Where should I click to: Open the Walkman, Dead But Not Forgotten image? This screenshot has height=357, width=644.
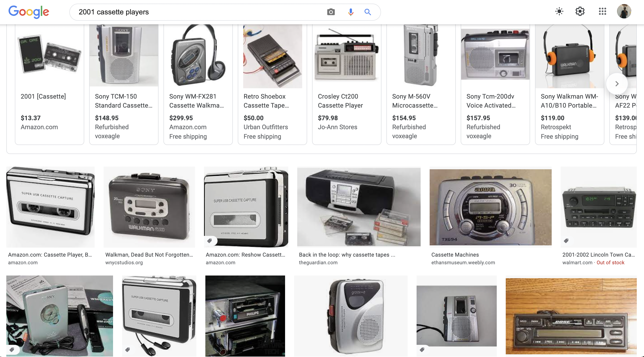point(149,207)
